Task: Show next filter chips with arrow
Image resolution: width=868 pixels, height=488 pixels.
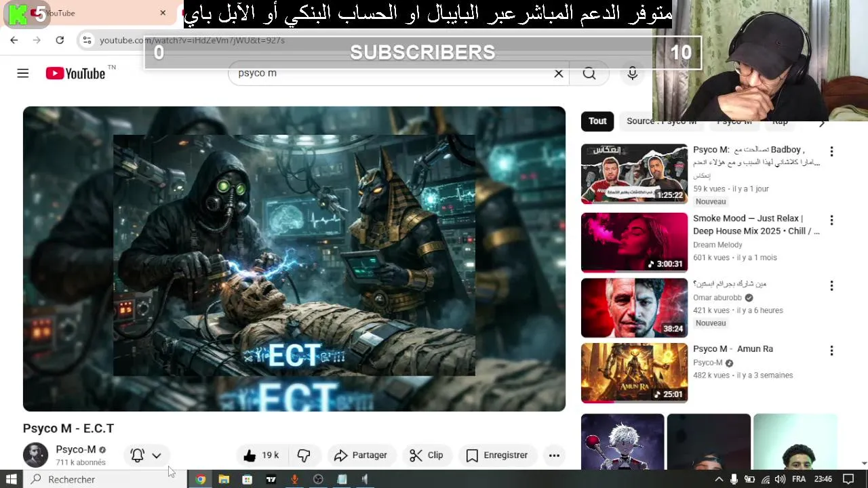Action: click(822, 123)
